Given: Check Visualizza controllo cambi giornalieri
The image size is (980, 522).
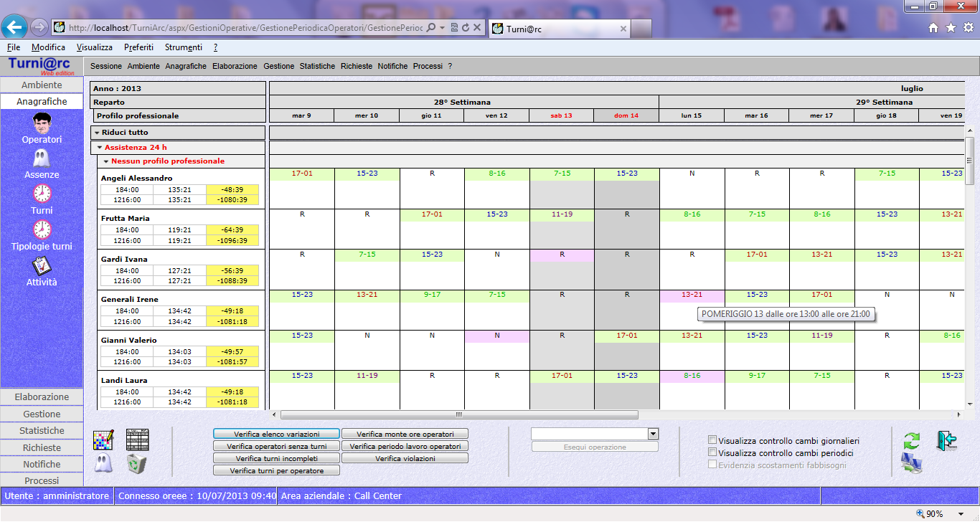Looking at the screenshot, I should (x=712, y=440).
